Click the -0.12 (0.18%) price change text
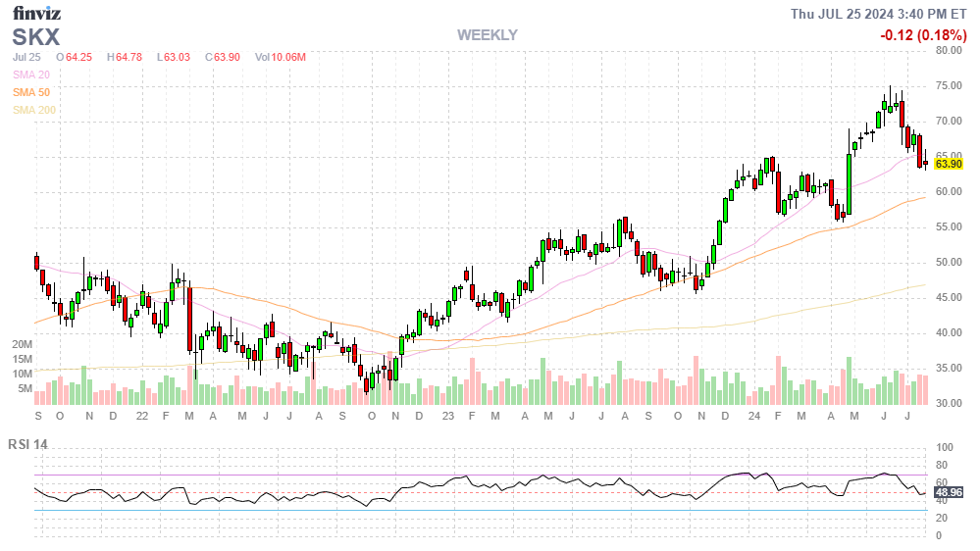 922,35
